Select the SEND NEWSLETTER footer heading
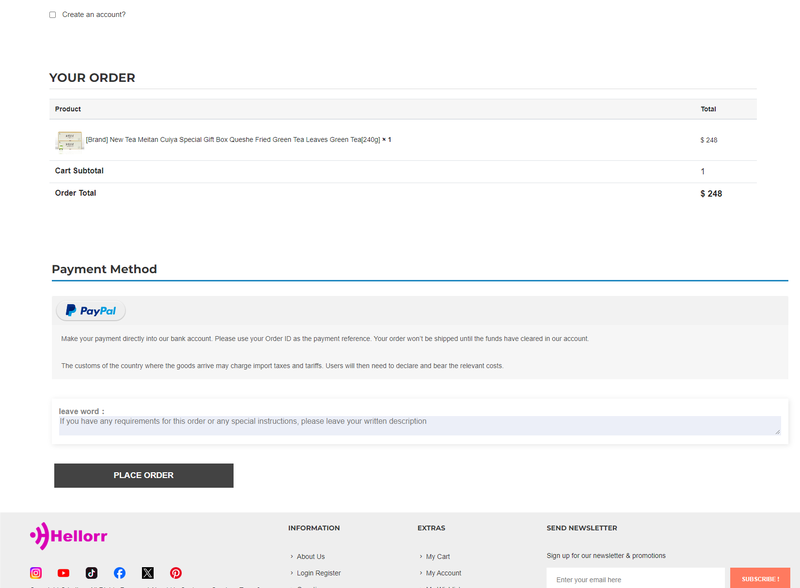The image size is (800, 588). point(582,528)
